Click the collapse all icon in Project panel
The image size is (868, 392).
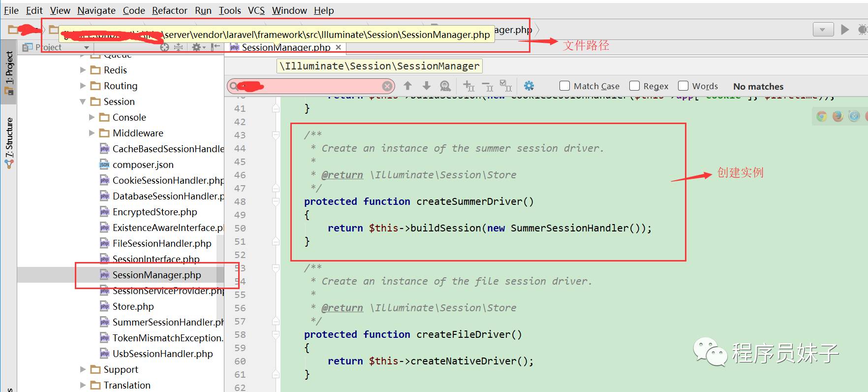179,47
